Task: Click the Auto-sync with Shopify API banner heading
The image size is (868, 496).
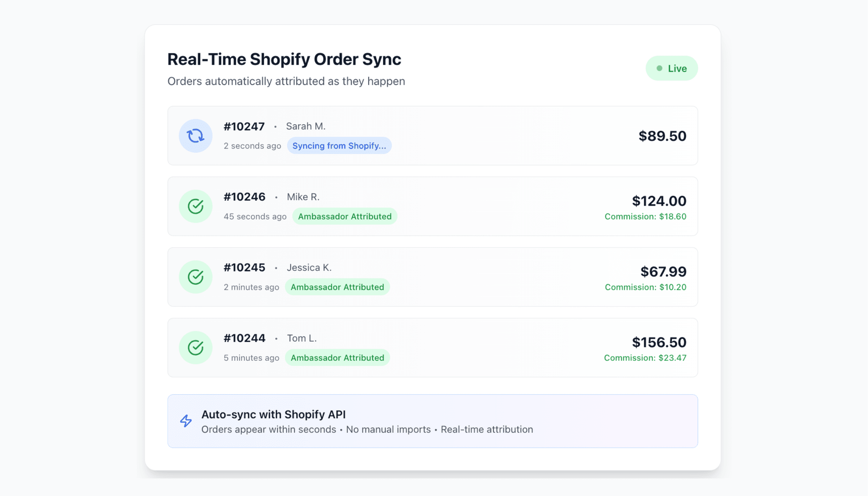Action: point(273,415)
